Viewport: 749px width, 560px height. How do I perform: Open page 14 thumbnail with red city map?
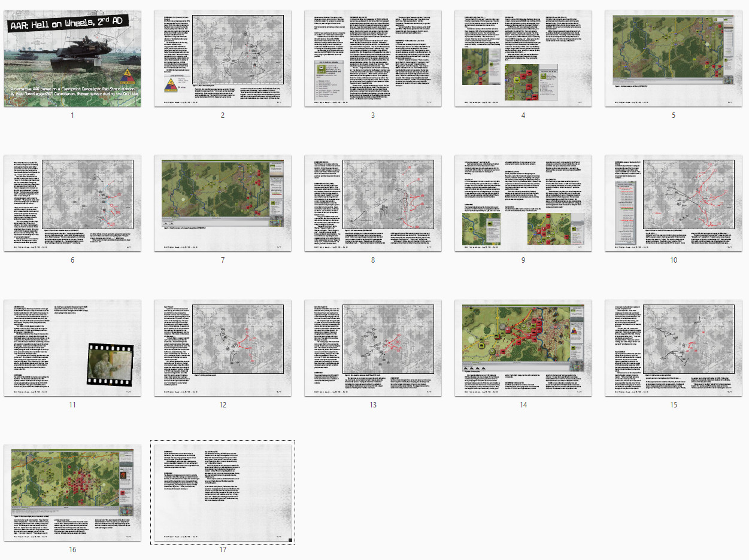pyautogui.click(x=523, y=348)
